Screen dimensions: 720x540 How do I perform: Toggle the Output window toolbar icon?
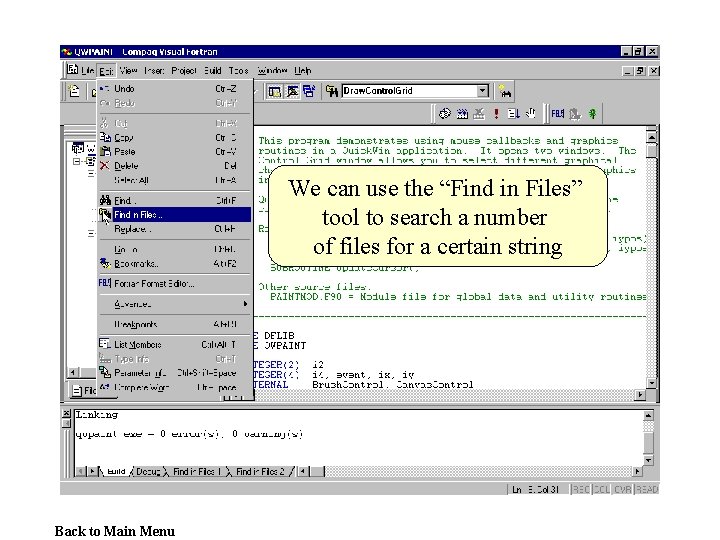292,91
